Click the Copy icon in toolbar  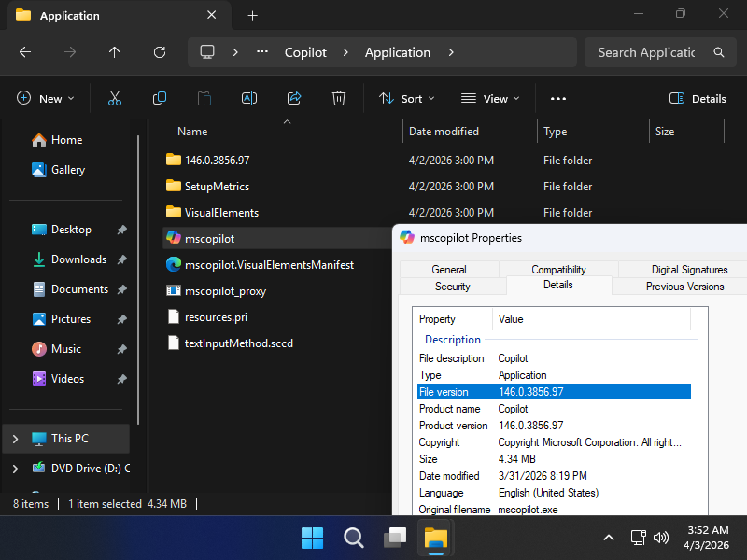159,98
